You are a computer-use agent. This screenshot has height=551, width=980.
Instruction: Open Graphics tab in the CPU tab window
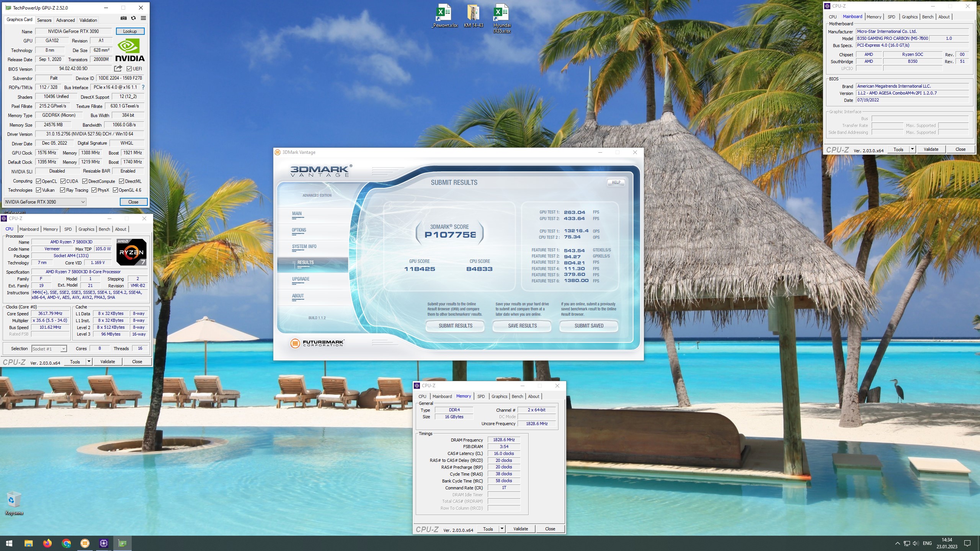coord(87,229)
